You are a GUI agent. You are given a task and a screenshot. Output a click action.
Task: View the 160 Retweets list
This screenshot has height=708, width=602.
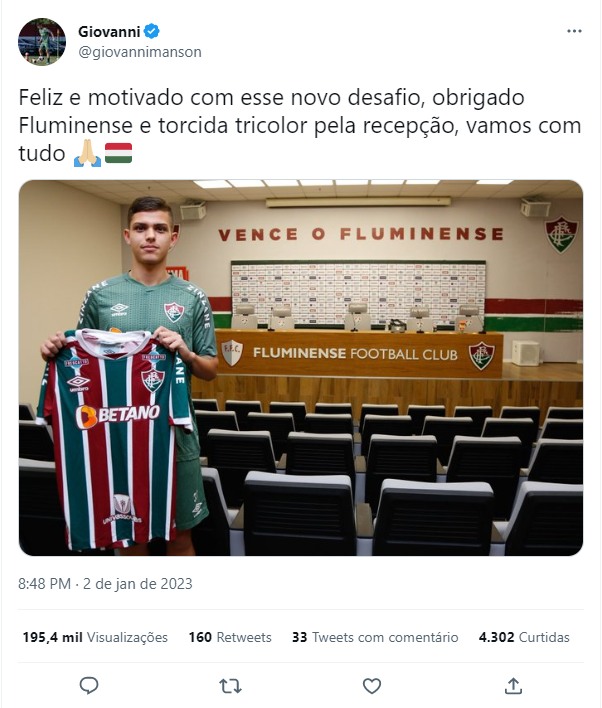pyautogui.click(x=230, y=637)
